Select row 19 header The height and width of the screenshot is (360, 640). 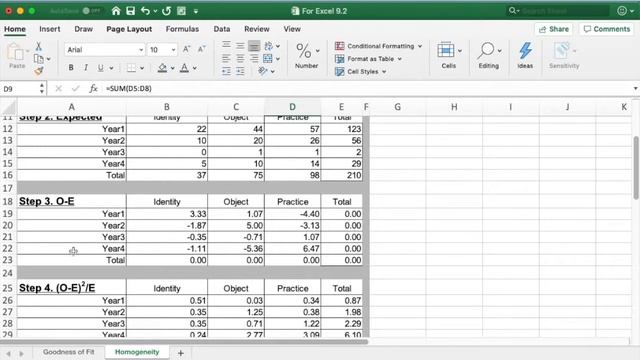8,214
